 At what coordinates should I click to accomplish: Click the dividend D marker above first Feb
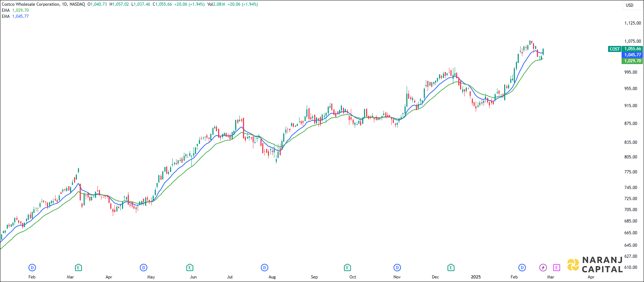(32, 267)
